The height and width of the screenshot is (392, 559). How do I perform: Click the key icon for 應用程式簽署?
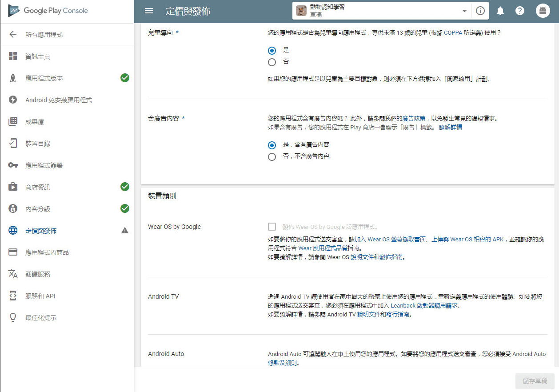pyautogui.click(x=13, y=165)
